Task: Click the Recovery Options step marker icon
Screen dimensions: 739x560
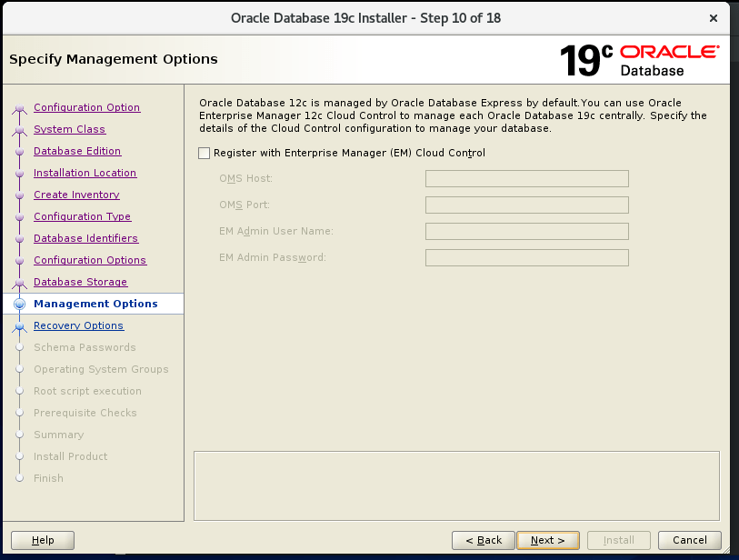Action: point(19,326)
